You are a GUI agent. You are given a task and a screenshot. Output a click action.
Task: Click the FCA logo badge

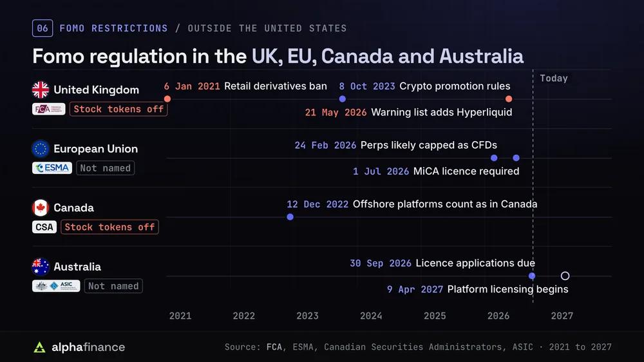click(x=48, y=109)
